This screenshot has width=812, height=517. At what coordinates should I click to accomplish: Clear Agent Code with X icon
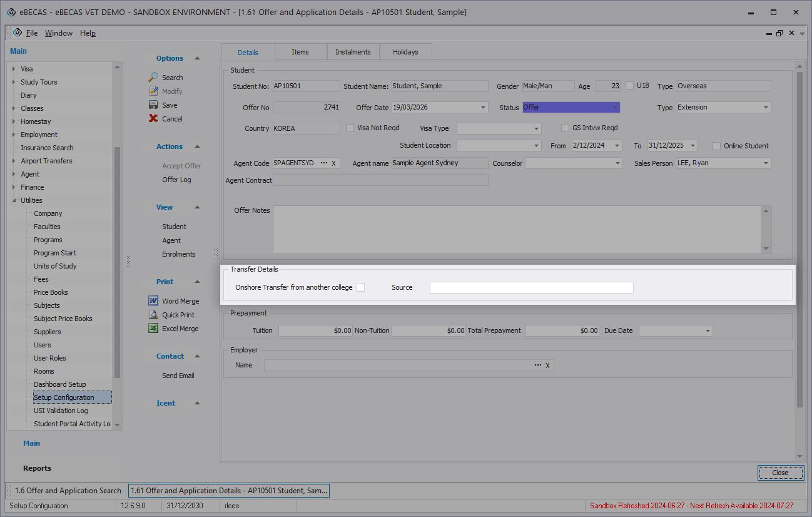[x=333, y=163]
